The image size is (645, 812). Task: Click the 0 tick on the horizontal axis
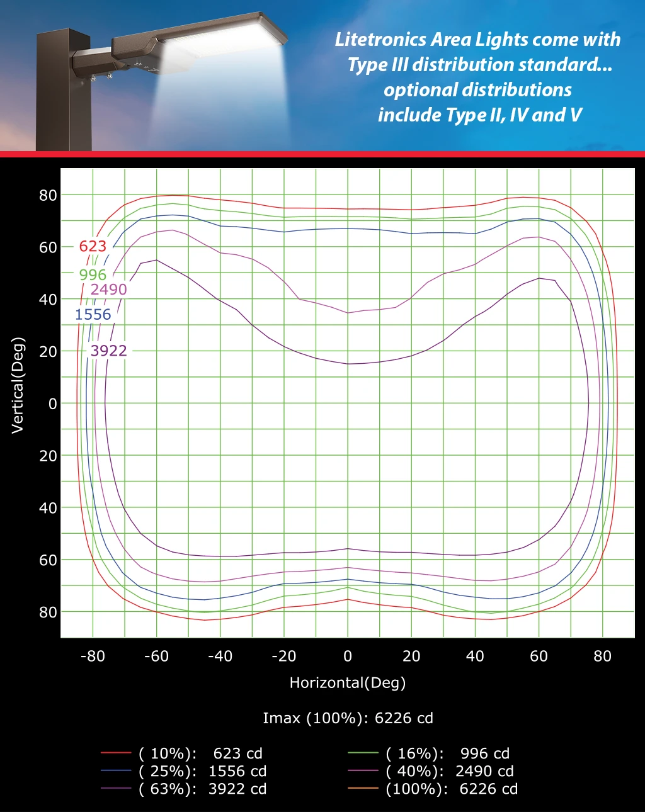348,657
